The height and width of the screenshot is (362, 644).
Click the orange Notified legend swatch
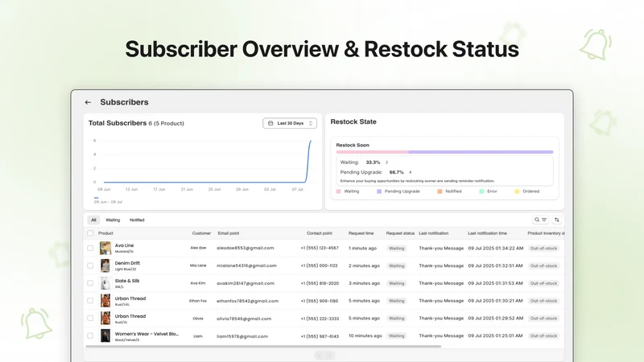(440, 191)
